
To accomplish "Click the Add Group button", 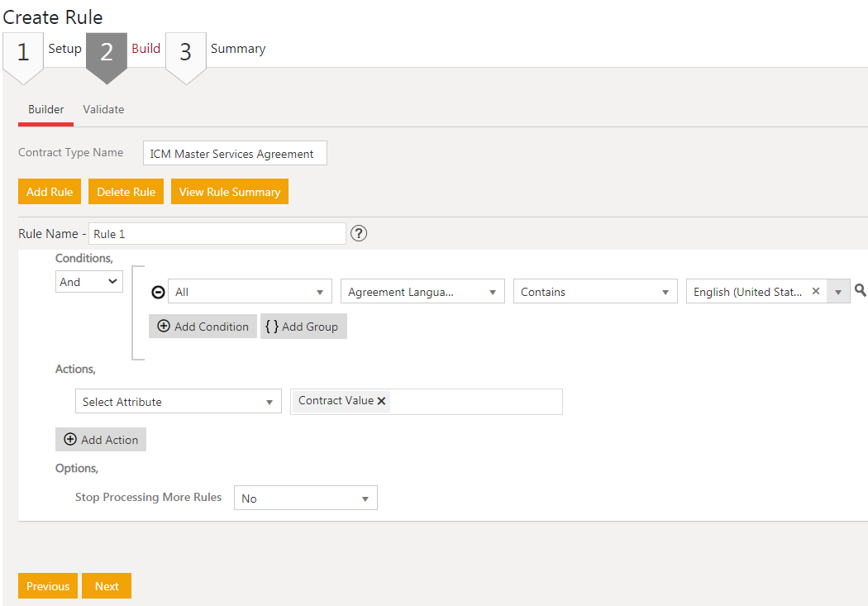I will [303, 327].
